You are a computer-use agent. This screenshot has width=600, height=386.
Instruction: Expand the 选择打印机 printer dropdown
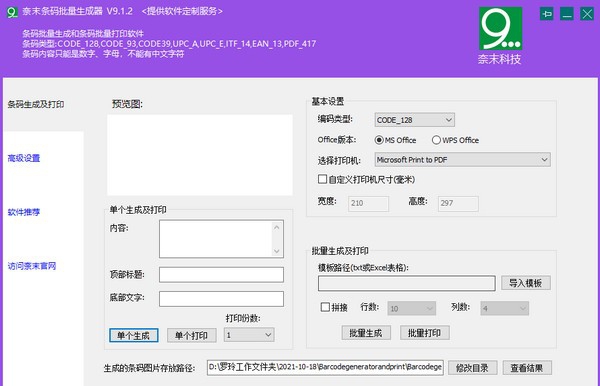[462, 160]
